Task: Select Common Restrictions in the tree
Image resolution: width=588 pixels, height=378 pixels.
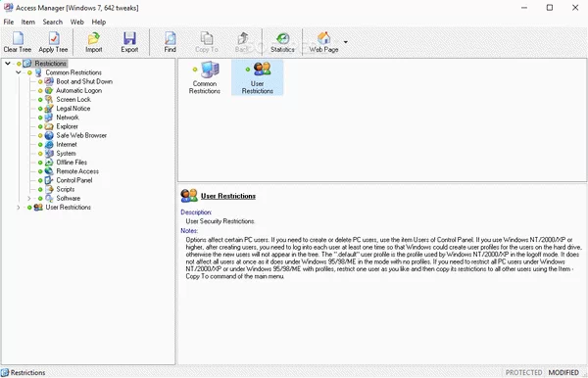Action: click(73, 72)
